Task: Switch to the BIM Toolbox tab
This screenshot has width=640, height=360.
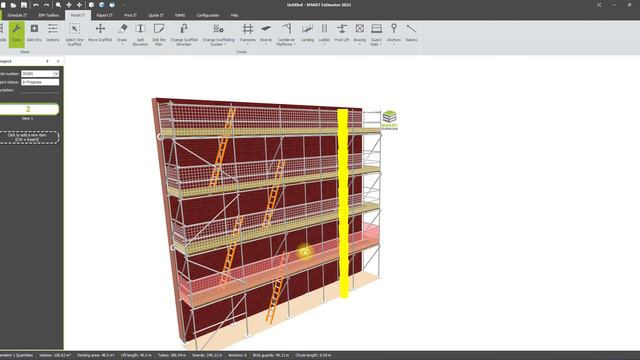Action: coord(49,15)
